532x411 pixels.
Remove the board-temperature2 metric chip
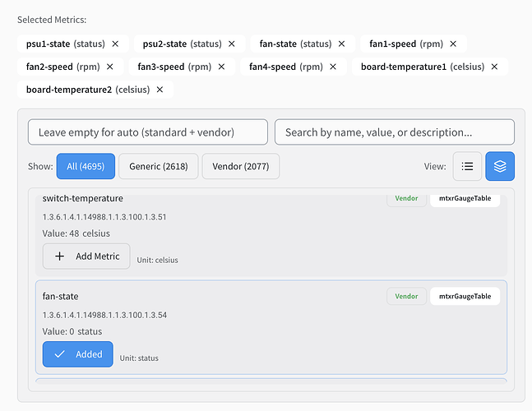(160, 90)
